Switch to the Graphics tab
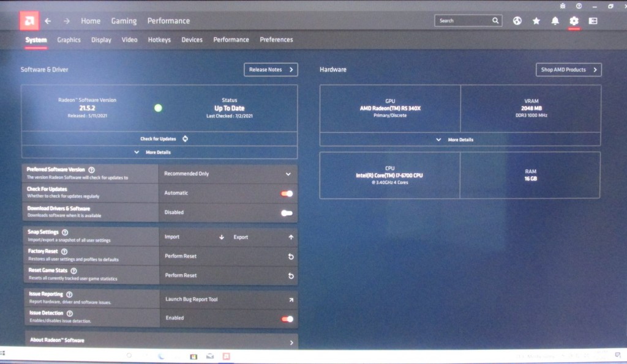627x364 pixels. tap(69, 40)
